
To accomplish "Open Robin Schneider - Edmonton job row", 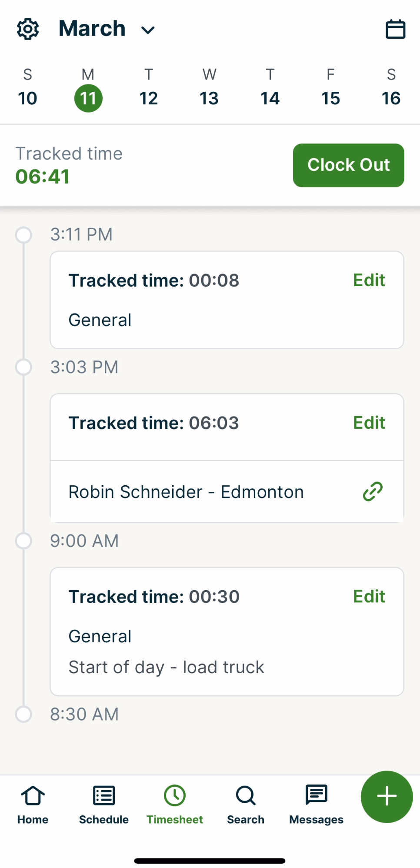I will point(186,492).
